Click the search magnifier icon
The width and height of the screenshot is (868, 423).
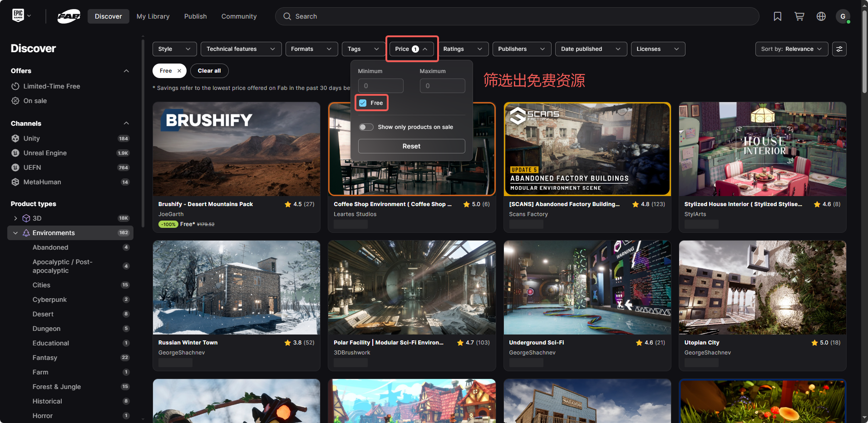(287, 16)
